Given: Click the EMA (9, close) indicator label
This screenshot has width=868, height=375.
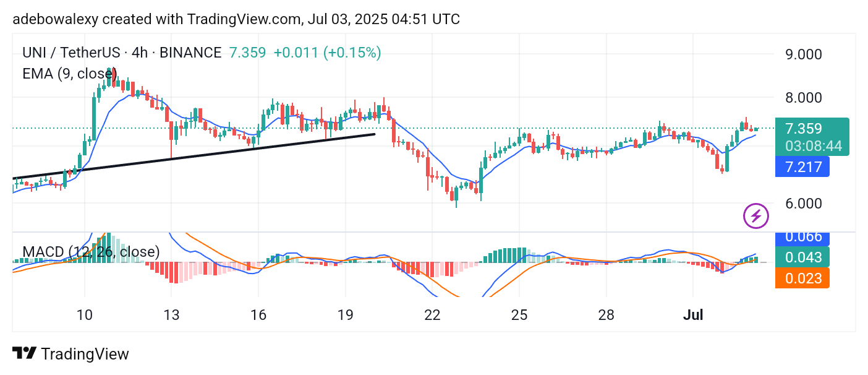Looking at the screenshot, I should (70, 74).
